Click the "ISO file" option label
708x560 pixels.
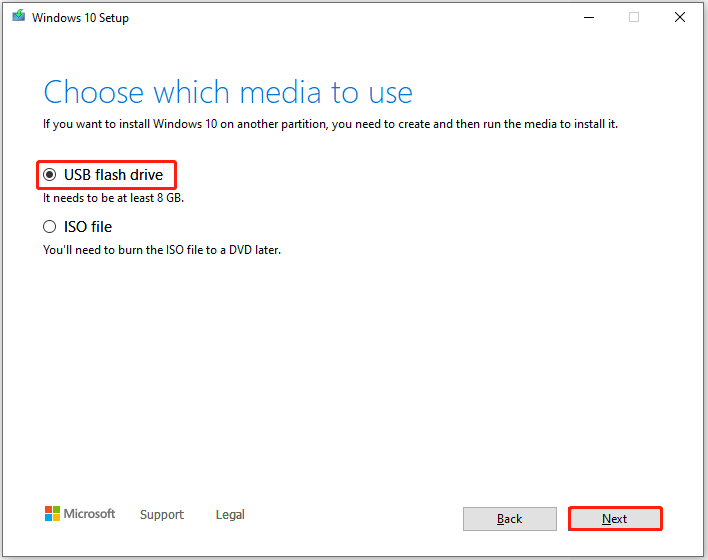pos(88,227)
